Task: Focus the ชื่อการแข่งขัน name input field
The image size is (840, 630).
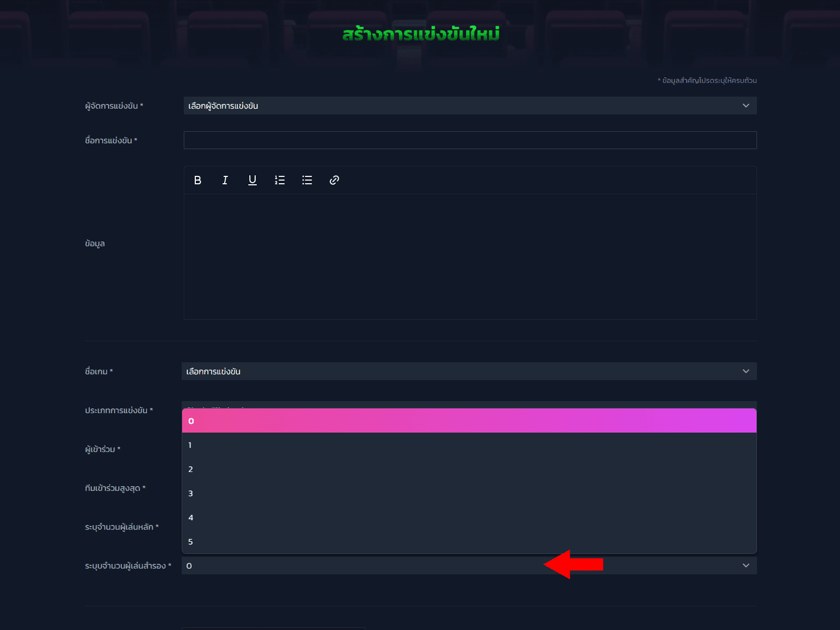Action: click(470, 140)
